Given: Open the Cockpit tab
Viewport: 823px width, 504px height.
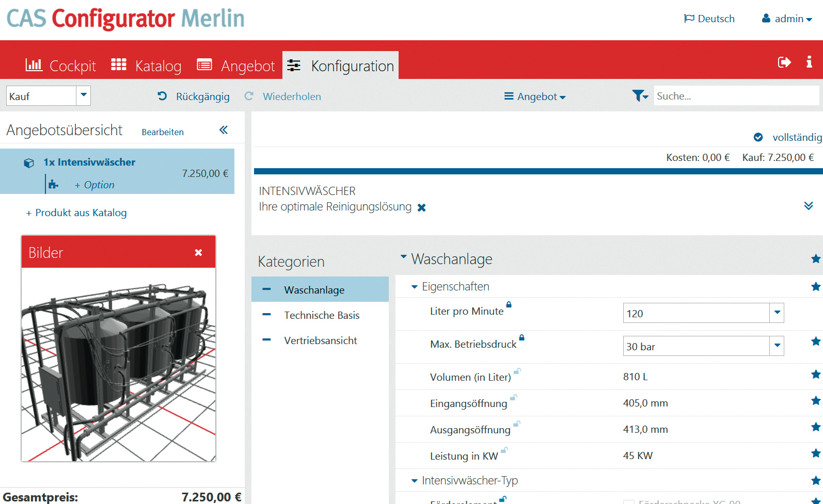Looking at the screenshot, I should [x=61, y=66].
